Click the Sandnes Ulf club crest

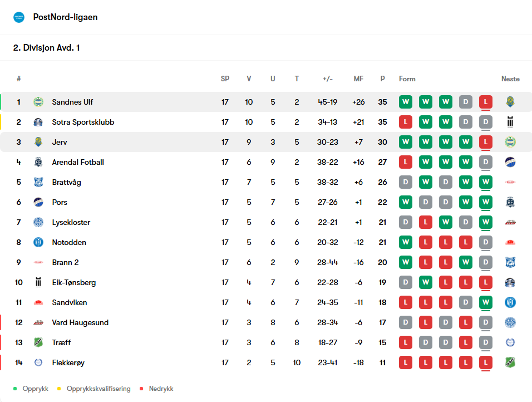pyautogui.click(x=38, y=102)
